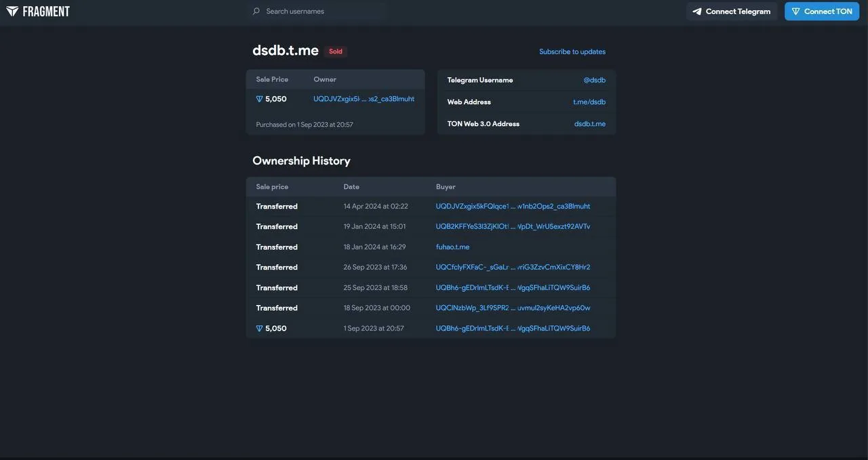The height and width of the screenshot is (460, 868).
Task: Click the 'Date' column header
Action: pyautogui.click(x=351, y=187)
